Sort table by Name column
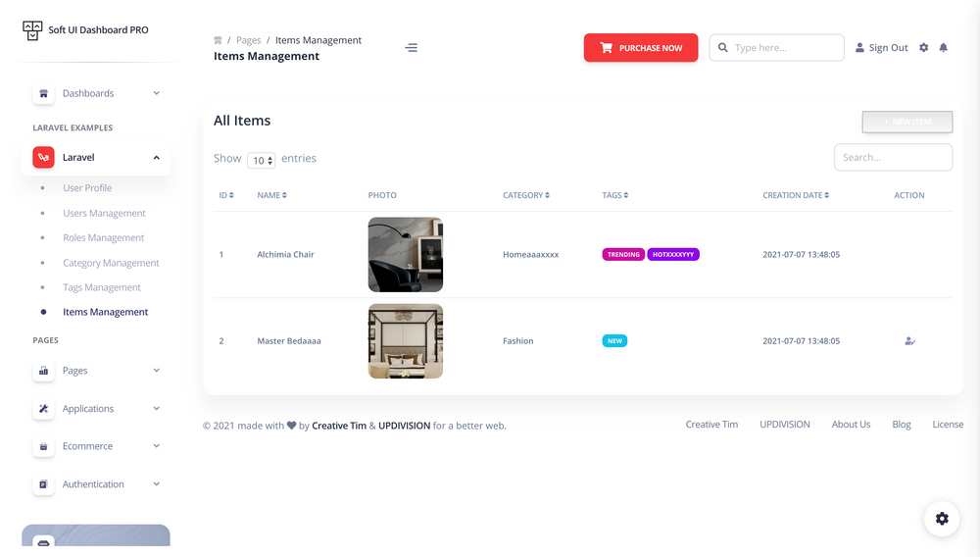Viewport: 980px width, 557px height. [271, 195]
